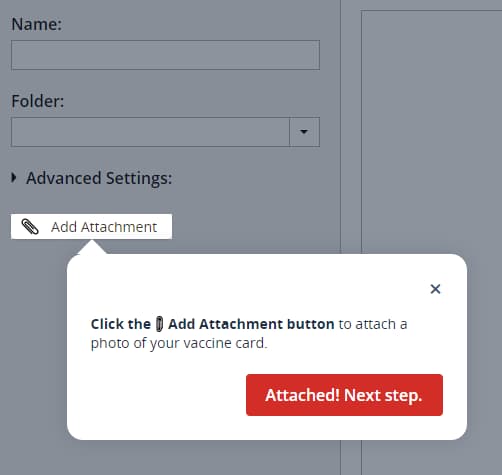Viewport: 502px width, 475px height.
Task: Click bold 'Add Attachment button' text in tooltip
Action: tap(251, 324)
